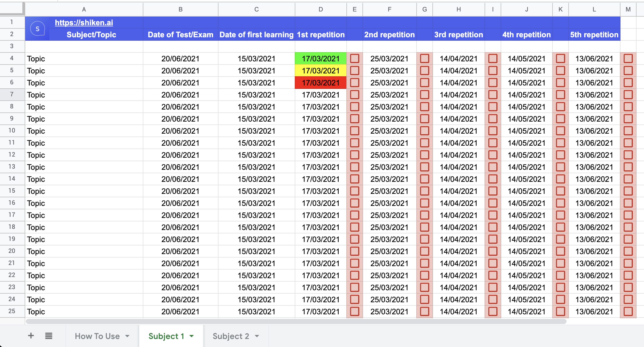644x347 pixels.
Task: Click the select-all corner box
Action: (x=12, y=8)
